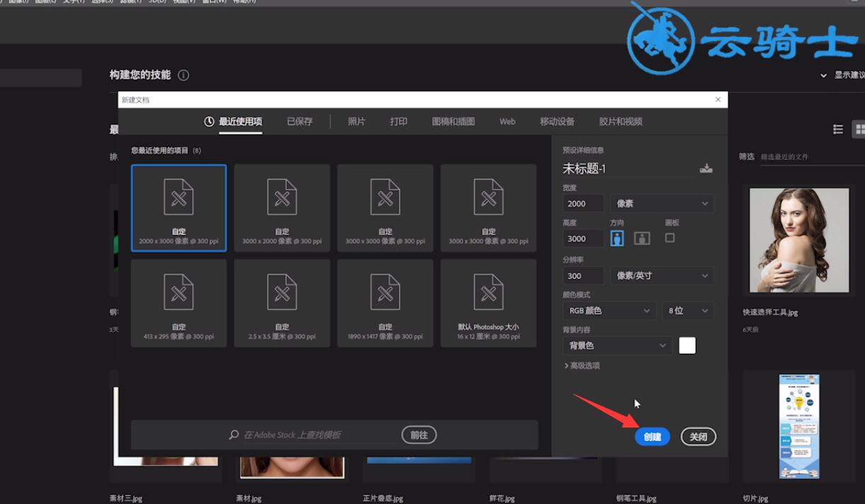Click the 宽度 field showing 2000

coord(583,203)
